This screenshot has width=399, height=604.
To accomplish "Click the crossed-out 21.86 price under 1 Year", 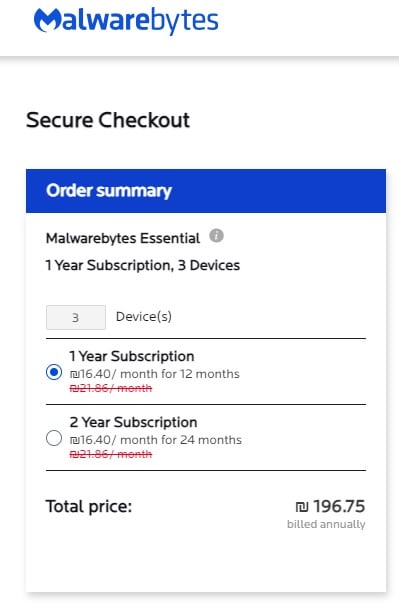I will coord(111,388).
